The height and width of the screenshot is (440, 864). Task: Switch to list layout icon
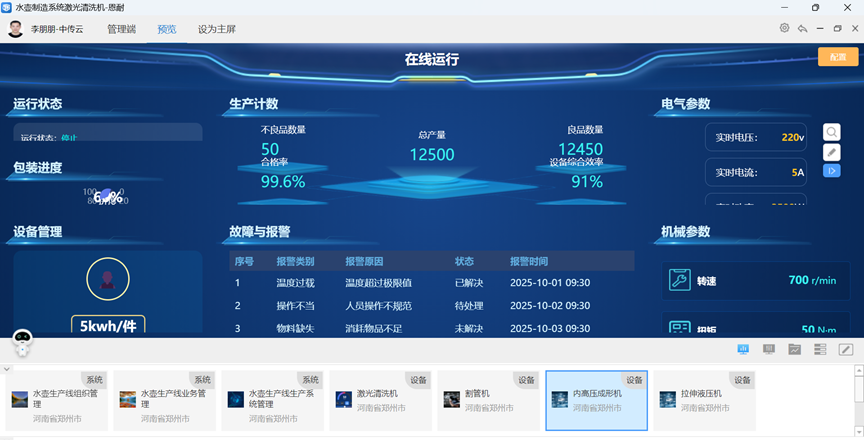pos(820,349)
